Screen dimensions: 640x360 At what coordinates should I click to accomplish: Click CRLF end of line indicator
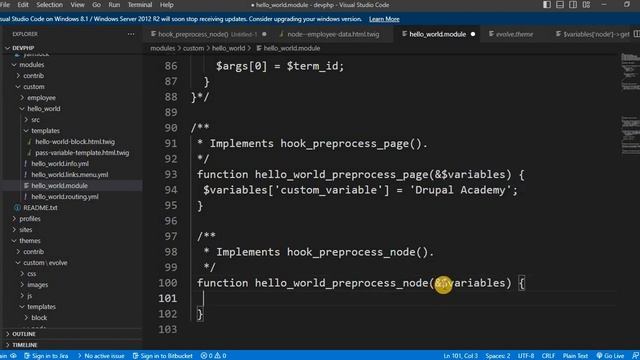[548, 356]
